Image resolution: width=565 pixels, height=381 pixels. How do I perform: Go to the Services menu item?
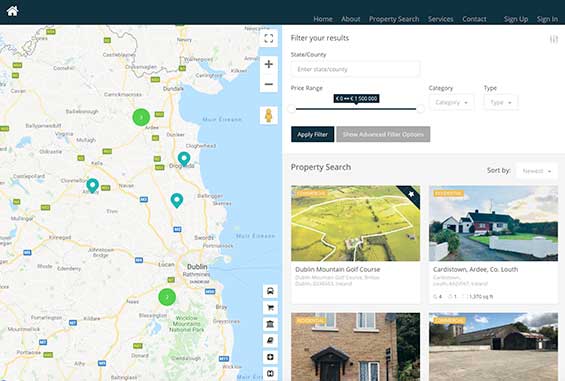[441, 19]
